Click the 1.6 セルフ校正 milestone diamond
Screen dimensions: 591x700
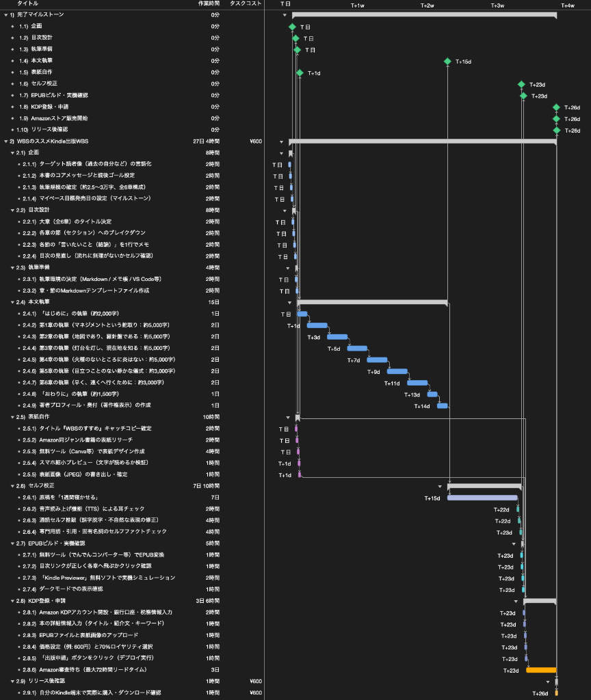coord(521,84)
